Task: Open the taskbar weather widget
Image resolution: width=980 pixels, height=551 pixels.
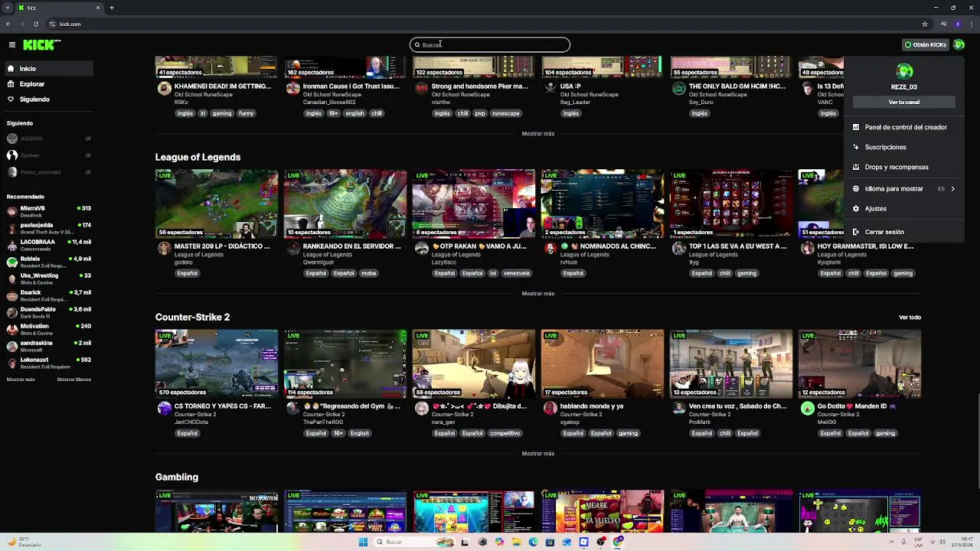Action: pyautogui.click(x=25, y=542)
